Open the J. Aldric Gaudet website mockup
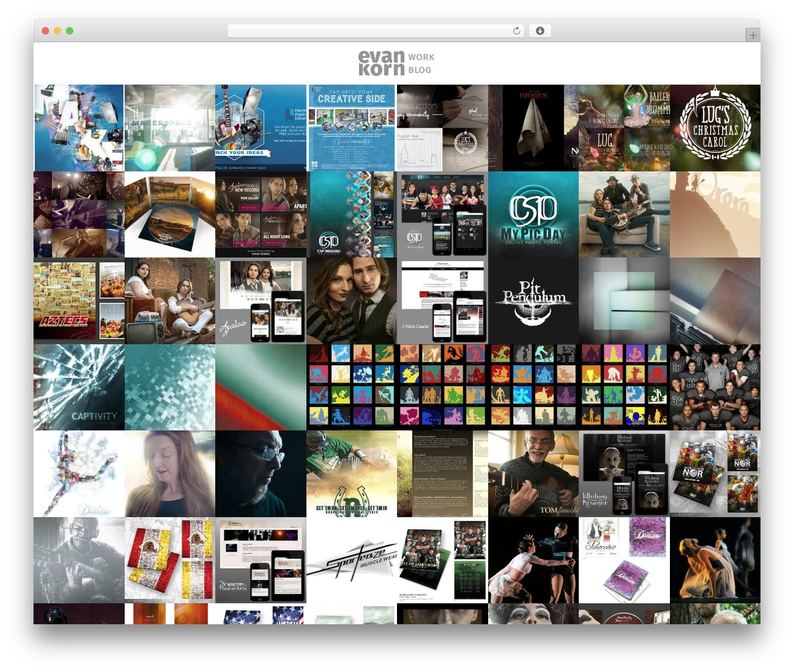The height and width of the screenshot is (672, 794). coord(442,301)
